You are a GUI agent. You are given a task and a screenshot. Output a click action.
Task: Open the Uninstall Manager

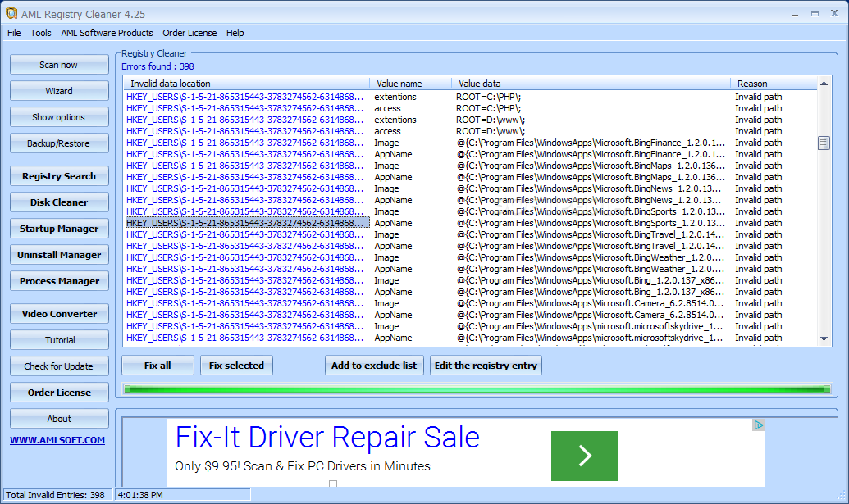59,255
